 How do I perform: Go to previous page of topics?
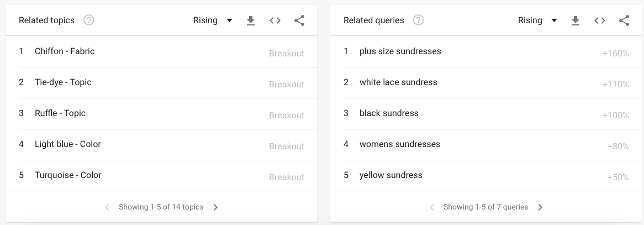(107, 207)
